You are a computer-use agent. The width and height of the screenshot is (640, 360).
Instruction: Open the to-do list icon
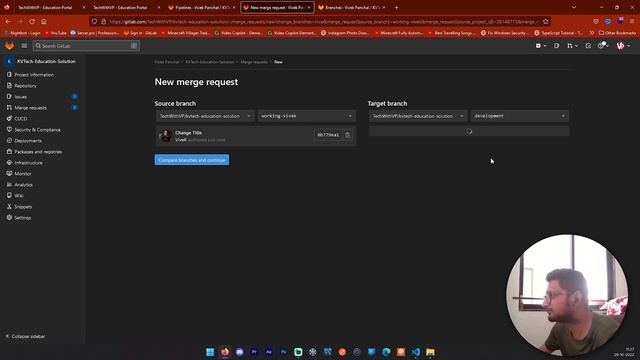588,46
